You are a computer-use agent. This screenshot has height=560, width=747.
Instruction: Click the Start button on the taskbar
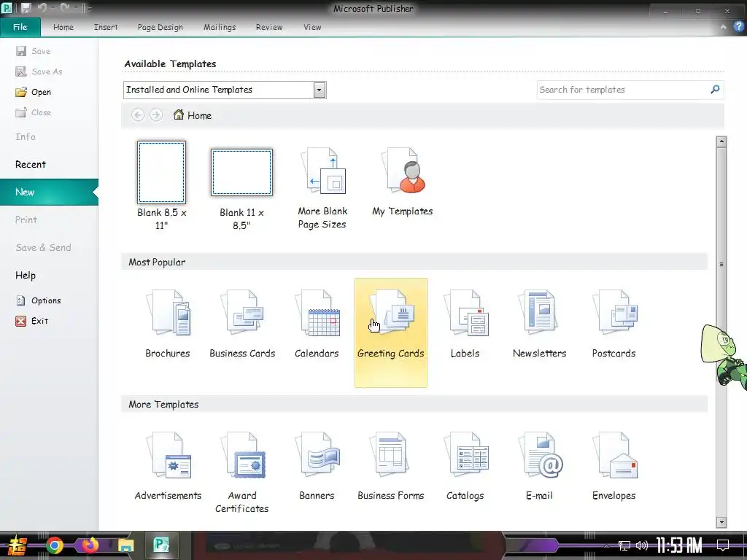click(x=17, y=545)
